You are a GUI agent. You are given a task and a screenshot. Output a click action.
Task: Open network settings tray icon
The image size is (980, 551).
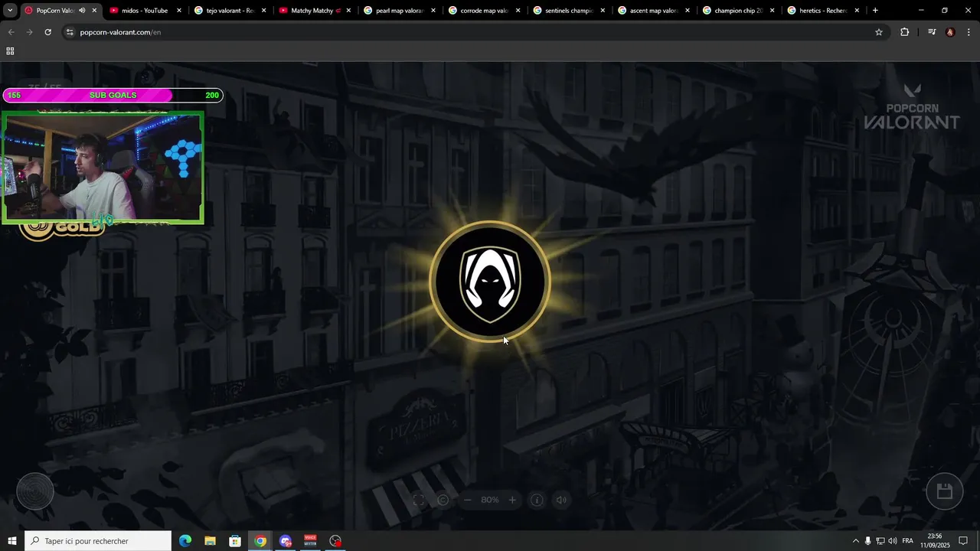pos(880,541)
